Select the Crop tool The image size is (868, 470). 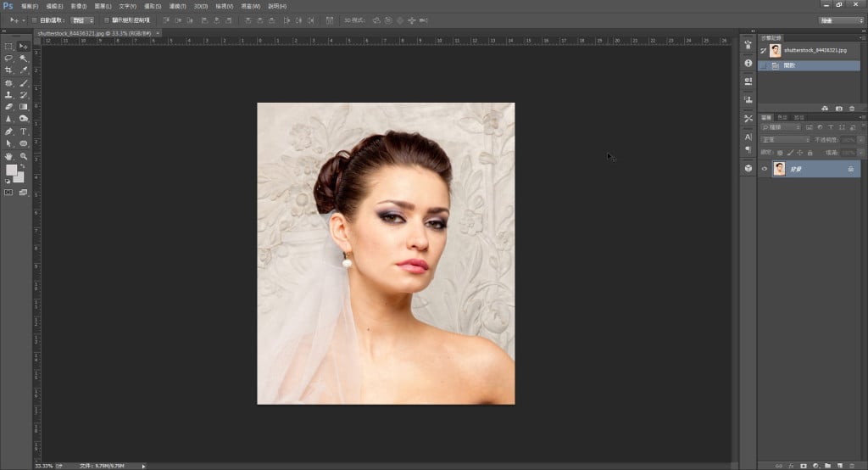pos(8,70)
